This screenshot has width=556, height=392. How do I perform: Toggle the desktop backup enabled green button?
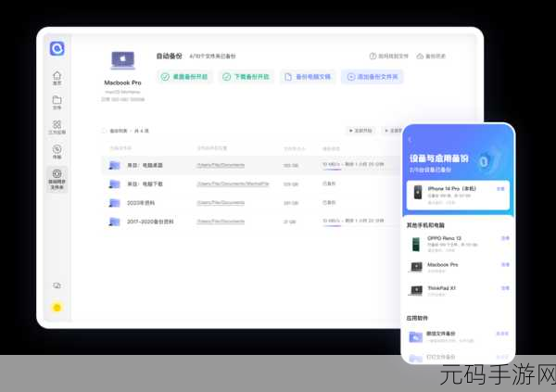[184, 77]
